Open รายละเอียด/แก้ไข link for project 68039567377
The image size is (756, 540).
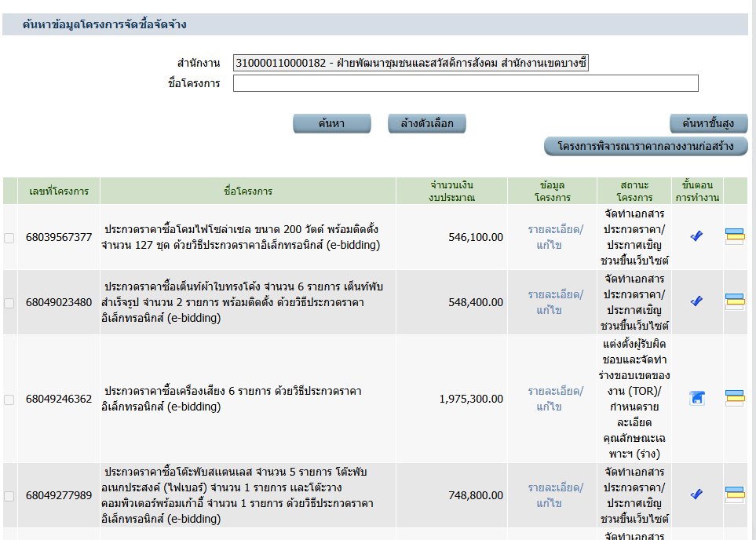tap(555, 237)
